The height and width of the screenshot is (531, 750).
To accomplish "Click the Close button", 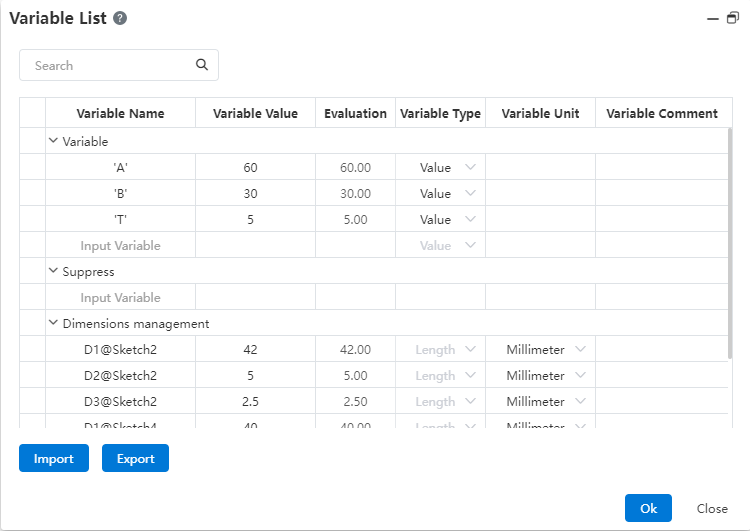I will click(x=712, y=508).
